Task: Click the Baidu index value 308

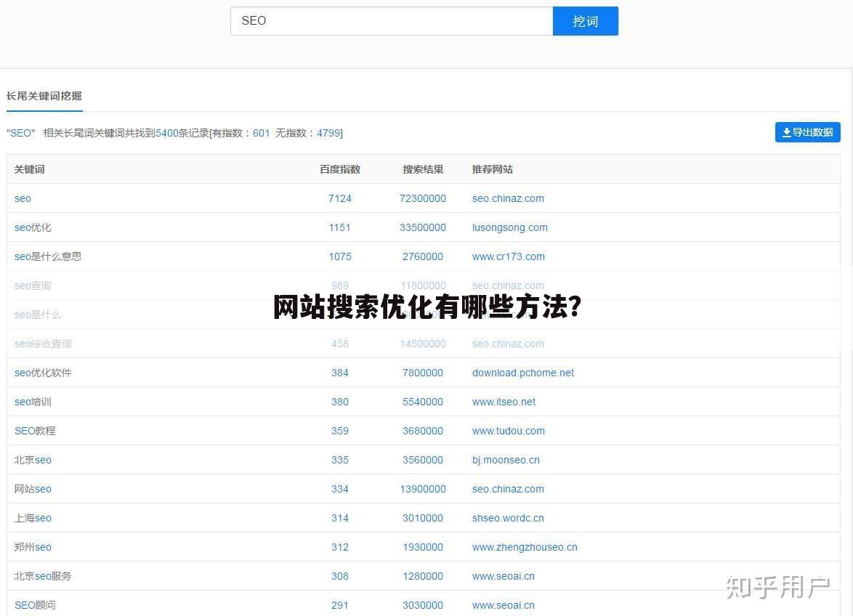Action: click(340, 576)
